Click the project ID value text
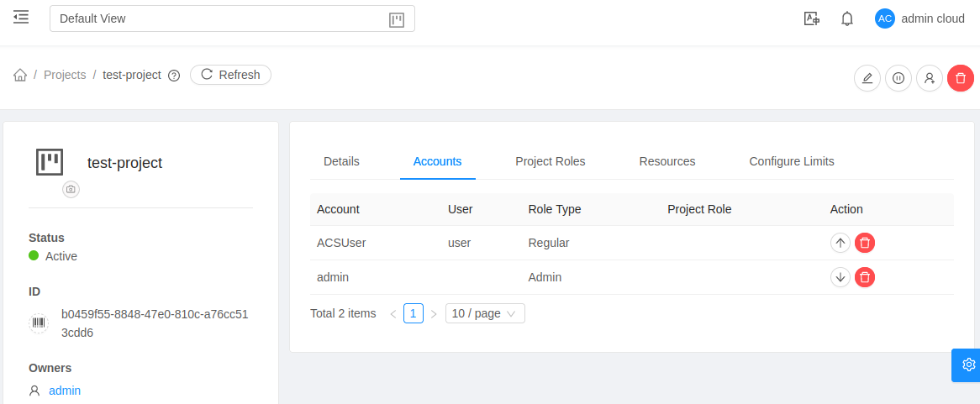 (155, 323)
